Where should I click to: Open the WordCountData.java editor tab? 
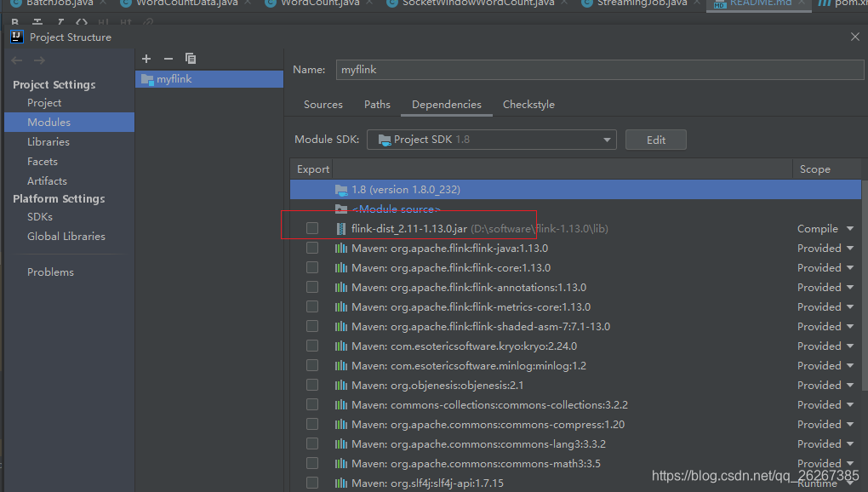[187, 3]
